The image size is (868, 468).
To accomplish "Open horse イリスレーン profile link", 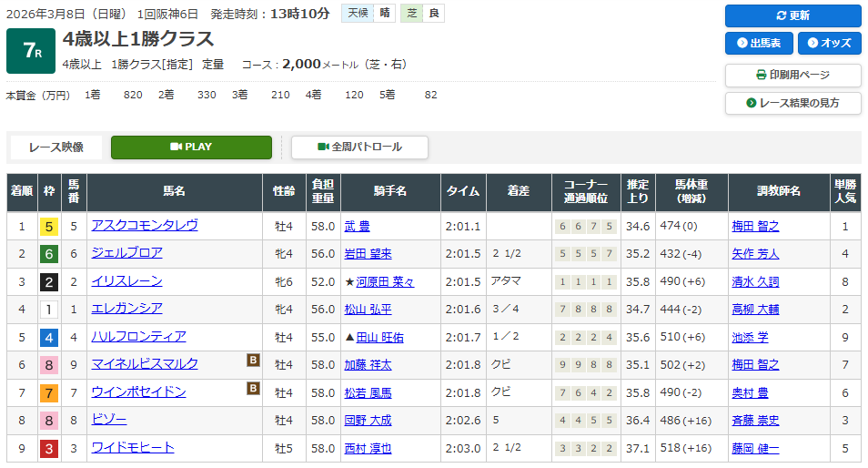I will (x=126, y=281).
